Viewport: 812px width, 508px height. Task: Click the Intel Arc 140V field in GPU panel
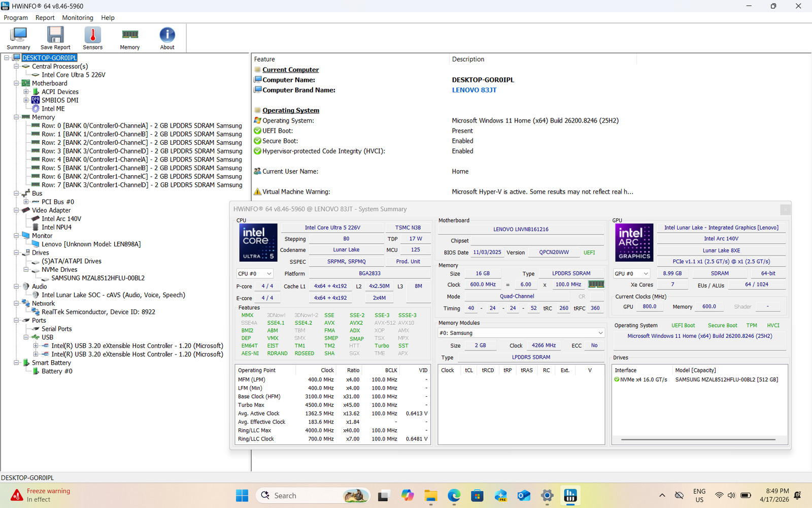tap(721, 239)
